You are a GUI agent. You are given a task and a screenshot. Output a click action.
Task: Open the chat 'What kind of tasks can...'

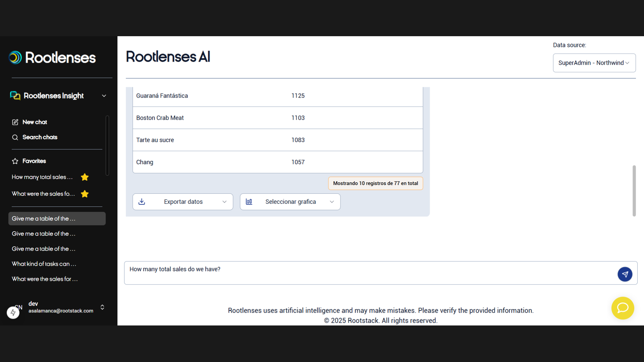click(x=44, y=264)
